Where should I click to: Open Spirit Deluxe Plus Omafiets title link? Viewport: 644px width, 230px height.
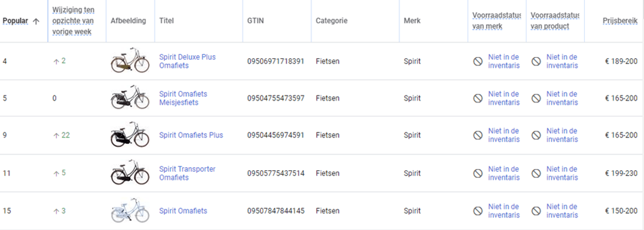tap(187, 61)
